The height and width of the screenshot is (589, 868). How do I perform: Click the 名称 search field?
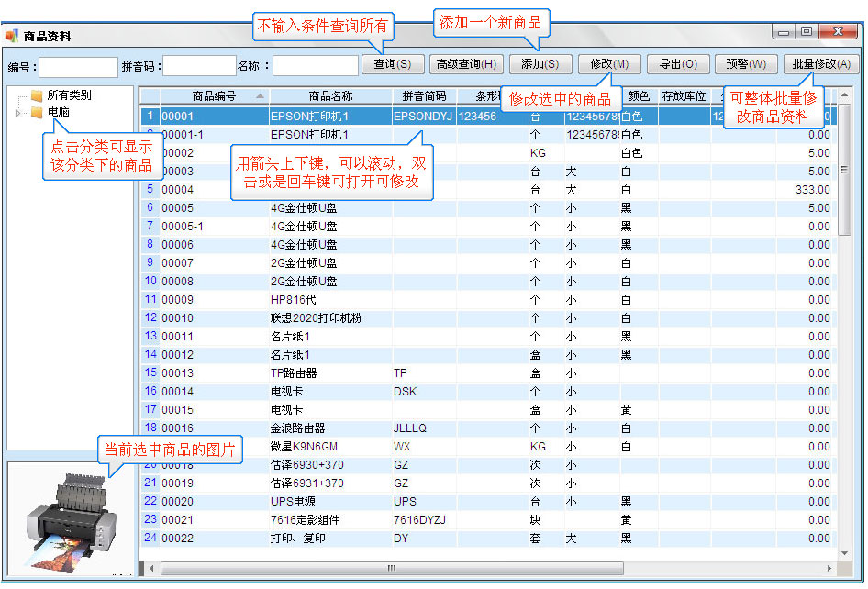(x=315, y=66)
